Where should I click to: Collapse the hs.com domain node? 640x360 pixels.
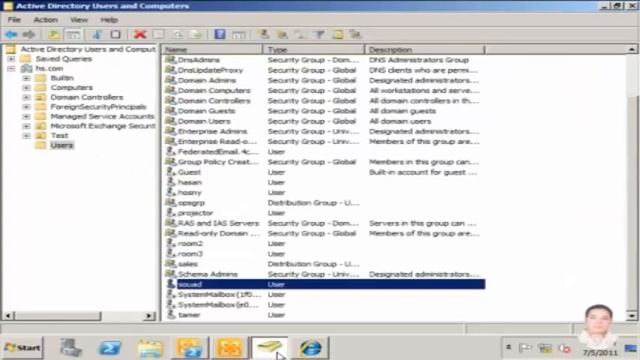tap(11, 69)
